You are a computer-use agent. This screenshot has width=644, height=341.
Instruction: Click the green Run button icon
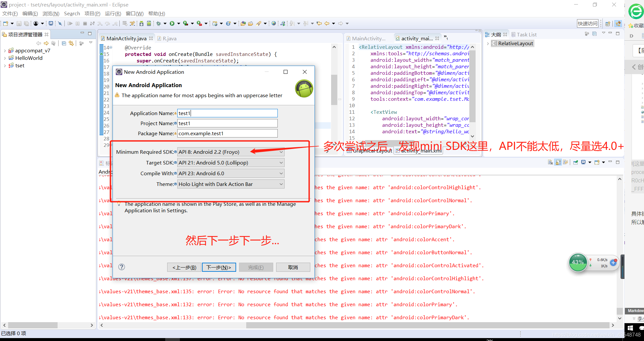172,23
